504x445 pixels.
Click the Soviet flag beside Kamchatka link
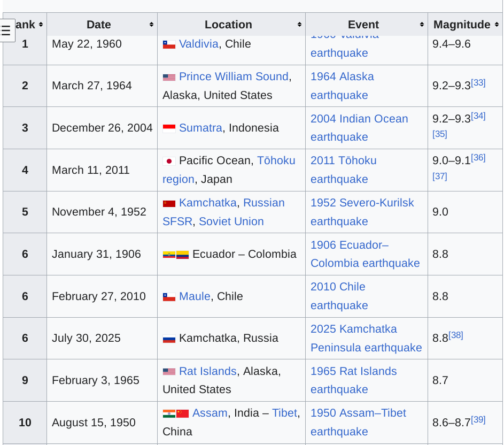pyautogui.click(x=169, y=203)
